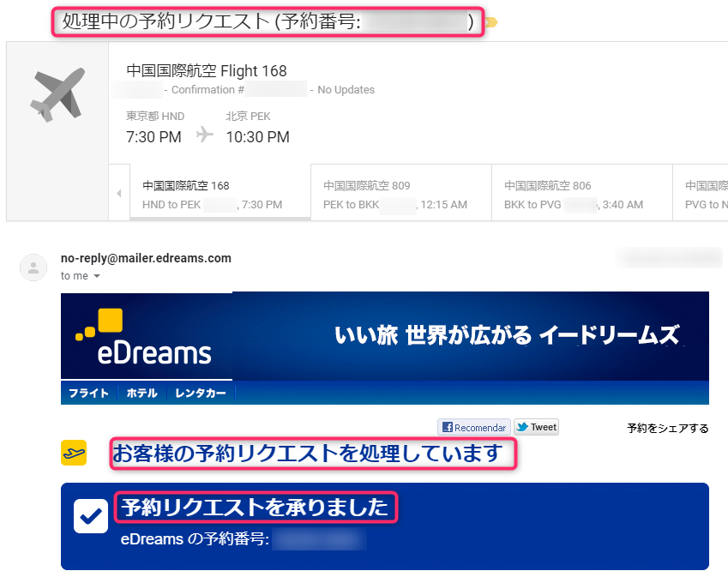The image size is (728, 577).
Task: Click the 10:30 PM arrival time
Action: coord(258,137)
